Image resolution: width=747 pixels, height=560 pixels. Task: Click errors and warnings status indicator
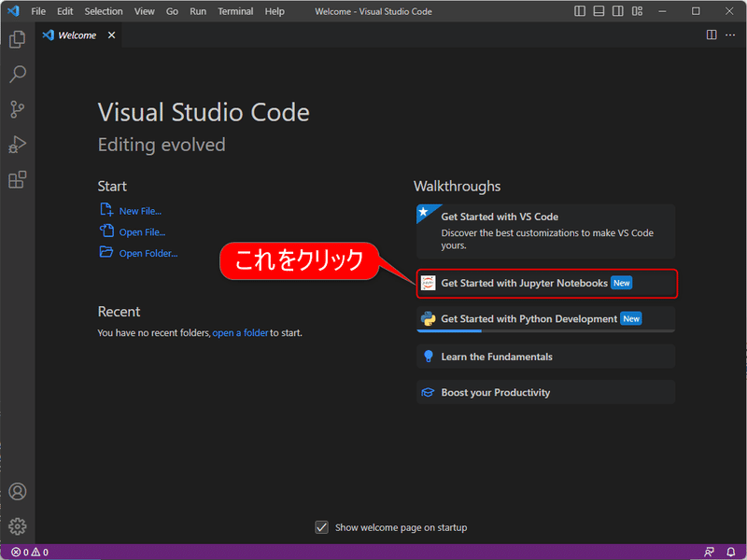pyautogui.click(x=30, y=553)
